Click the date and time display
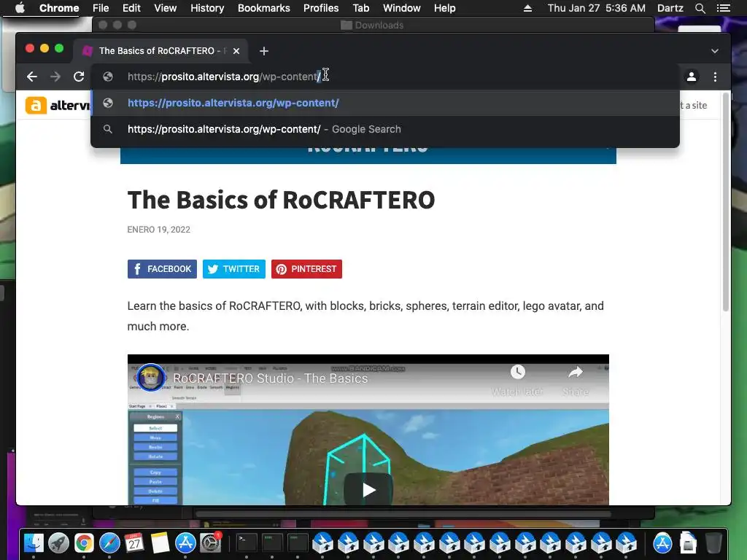This screenshot has height=560, width=747. coord(597,8)
